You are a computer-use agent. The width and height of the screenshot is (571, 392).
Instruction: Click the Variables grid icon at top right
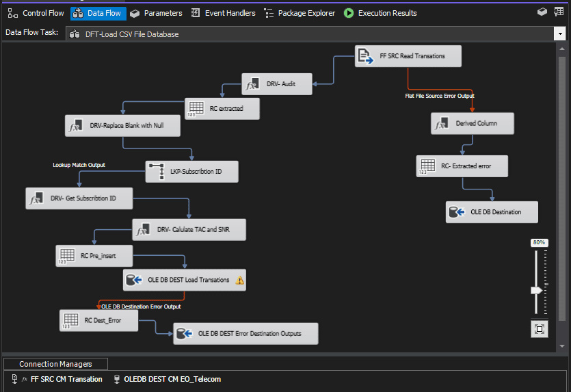(559, 12)
